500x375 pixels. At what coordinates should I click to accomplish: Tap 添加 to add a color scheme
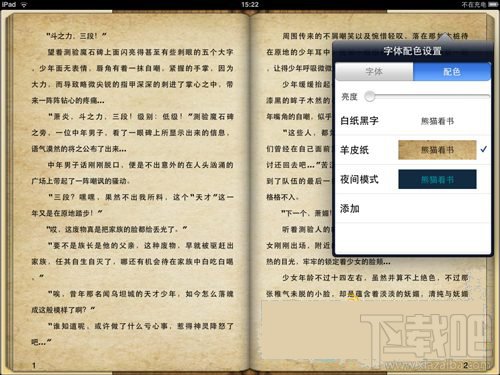tap(413, 209)
